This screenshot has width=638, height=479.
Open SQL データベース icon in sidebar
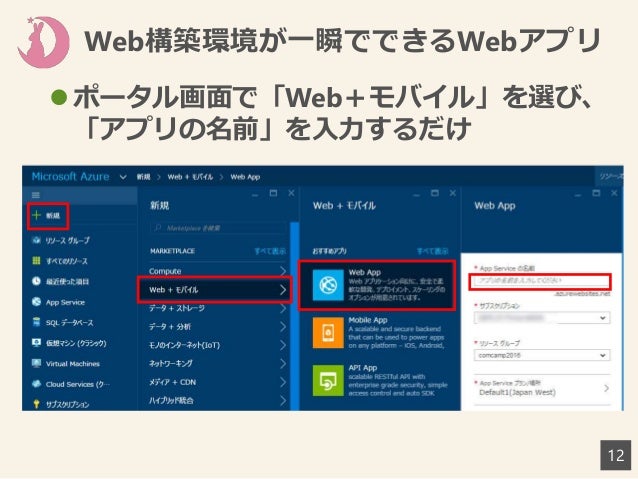coord(36,322)
